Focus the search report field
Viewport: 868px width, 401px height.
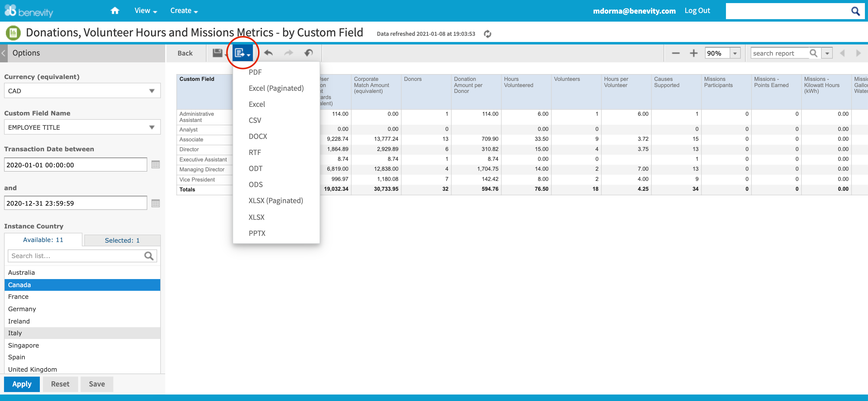pos(780,53)
